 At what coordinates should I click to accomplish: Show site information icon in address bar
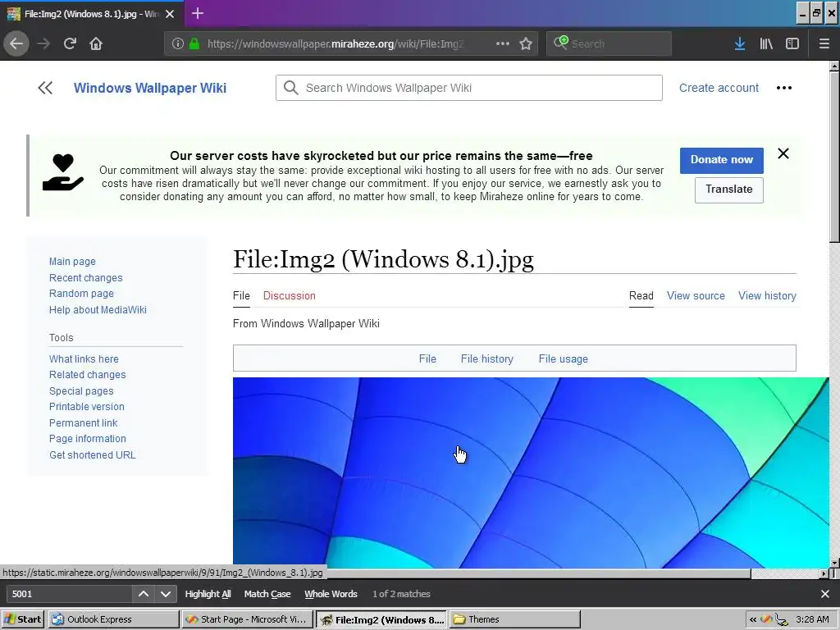pyautogui.click(x=178, y=43)
